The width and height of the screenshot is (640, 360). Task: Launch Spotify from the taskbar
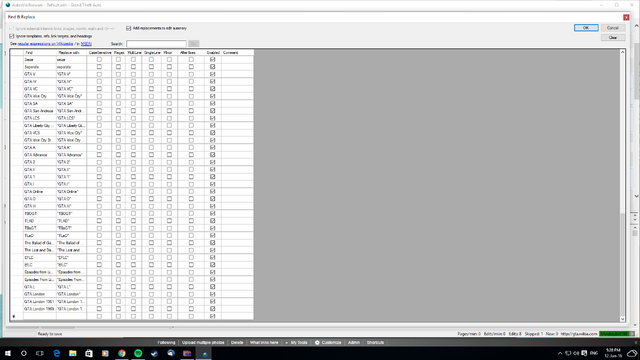(138, 353)
